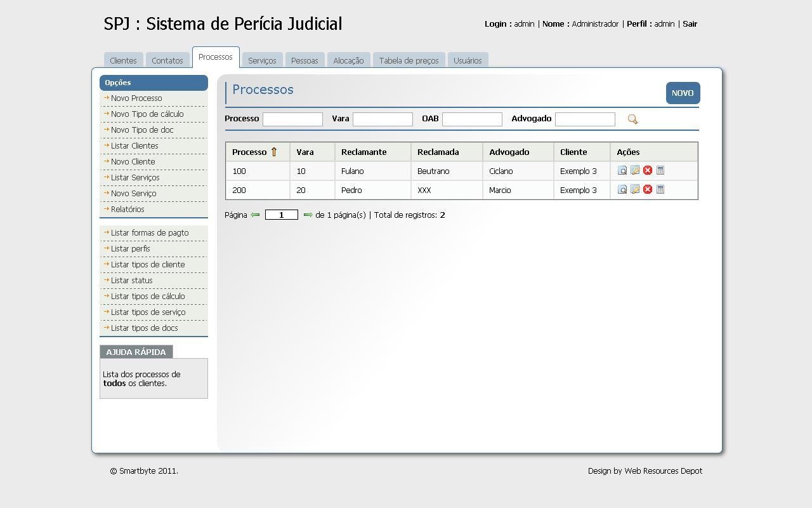812x508 pixels.
Task: Open the calculator action for processo 100
Action: 660,170
